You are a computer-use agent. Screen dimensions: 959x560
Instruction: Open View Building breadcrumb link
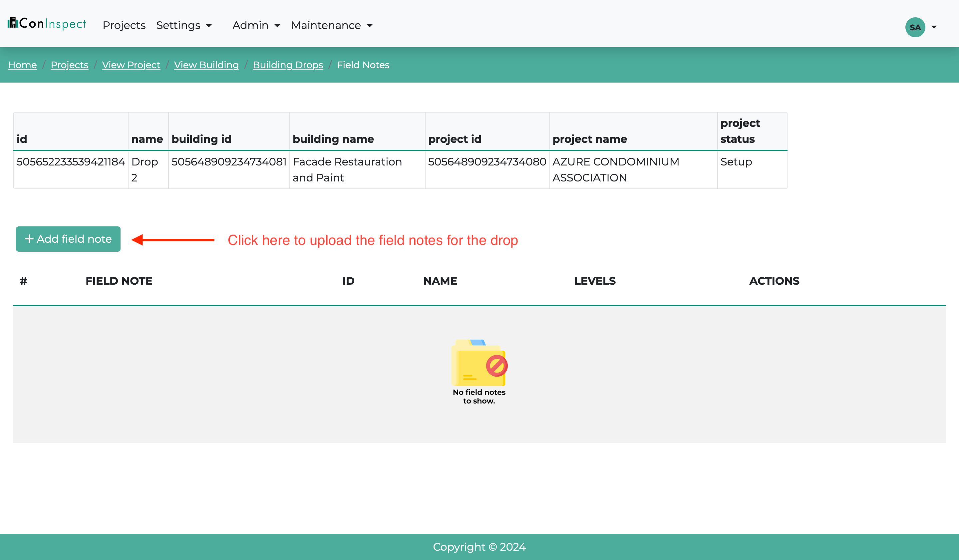click(206, 65)
